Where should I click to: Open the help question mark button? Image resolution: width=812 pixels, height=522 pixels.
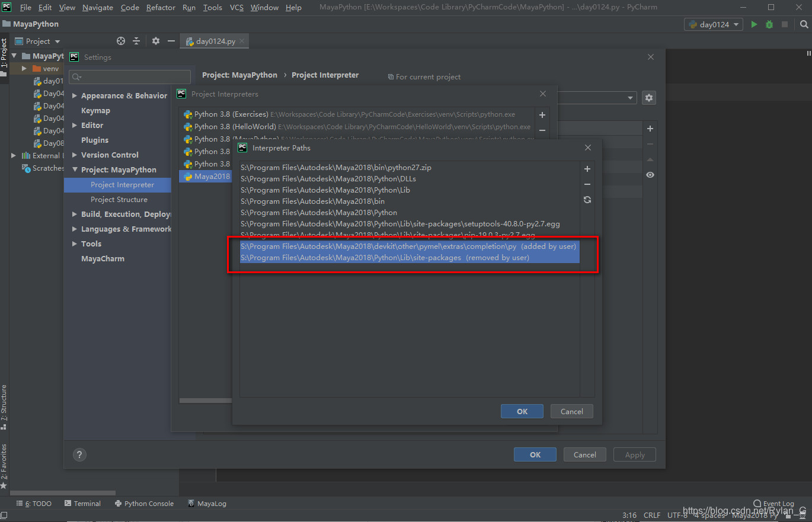coord(79,454)
